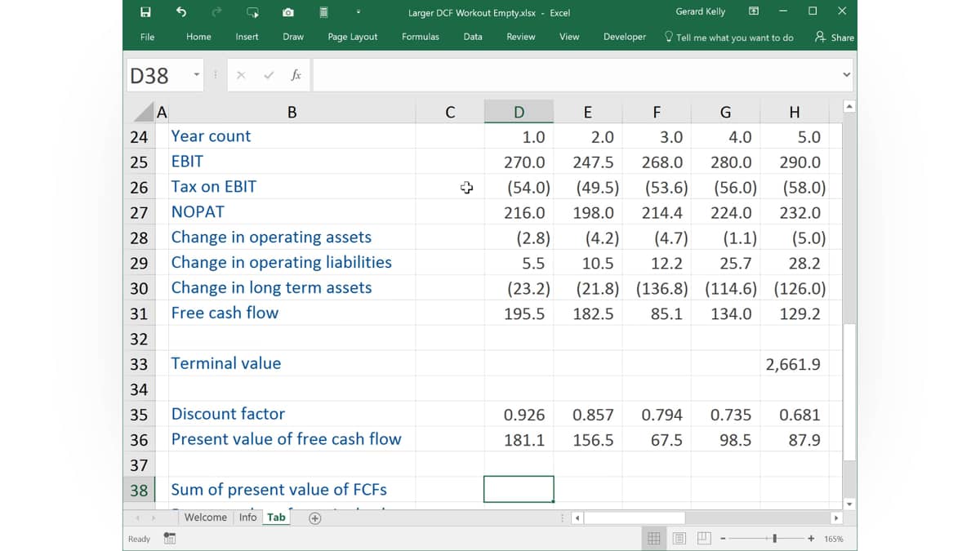This screenshot has height=551, width=980.
Task: Click the zoom slider handle
Action: 775,539
